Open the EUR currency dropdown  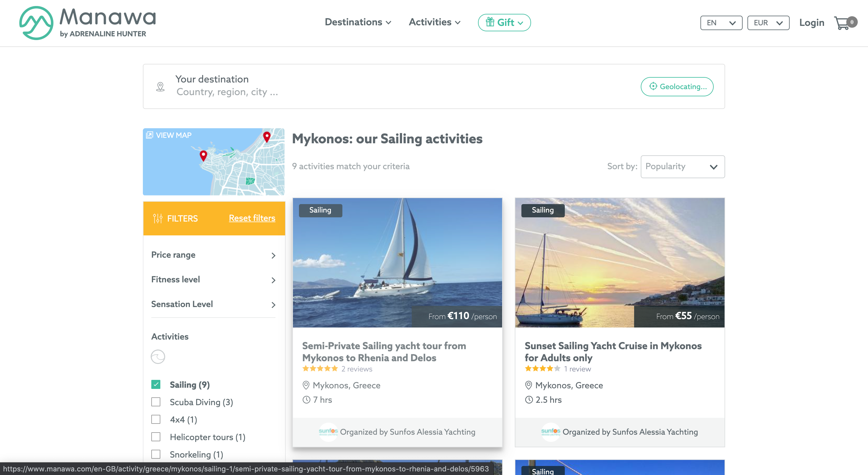click(x=768, y=23)
